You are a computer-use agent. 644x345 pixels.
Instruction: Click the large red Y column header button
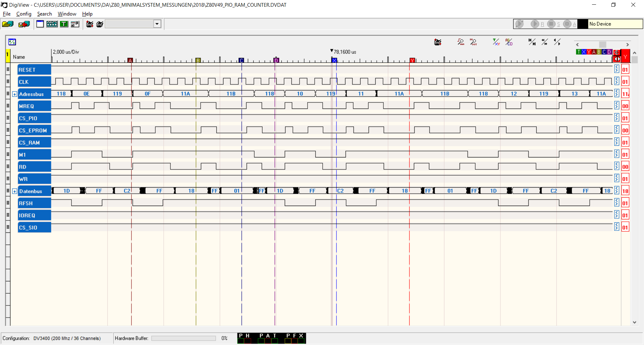click(x=626, y=56)
